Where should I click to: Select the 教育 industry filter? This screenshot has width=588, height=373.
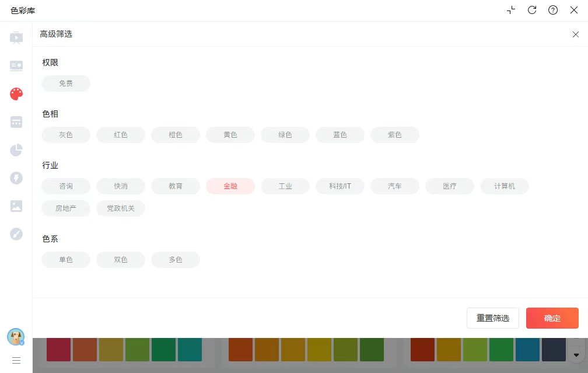[x=176, y=186]
